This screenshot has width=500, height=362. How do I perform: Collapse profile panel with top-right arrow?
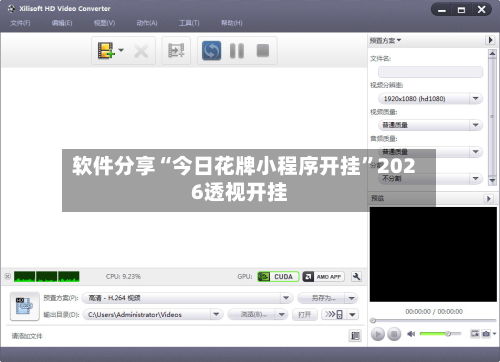coord(490,40)
